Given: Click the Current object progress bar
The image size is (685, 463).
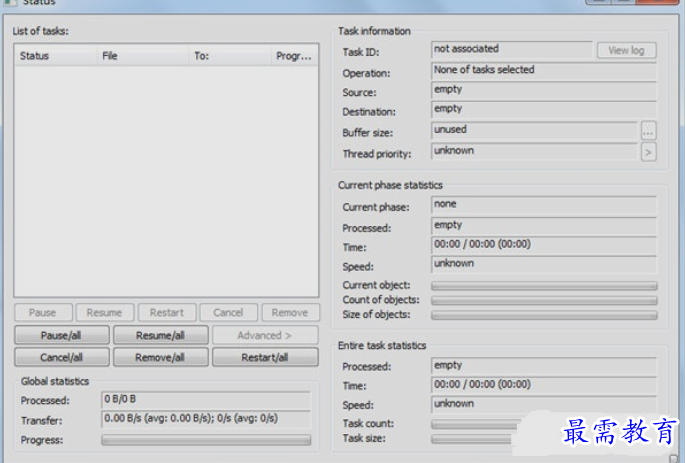Looking at the screenshot, I should coord(544,286).
